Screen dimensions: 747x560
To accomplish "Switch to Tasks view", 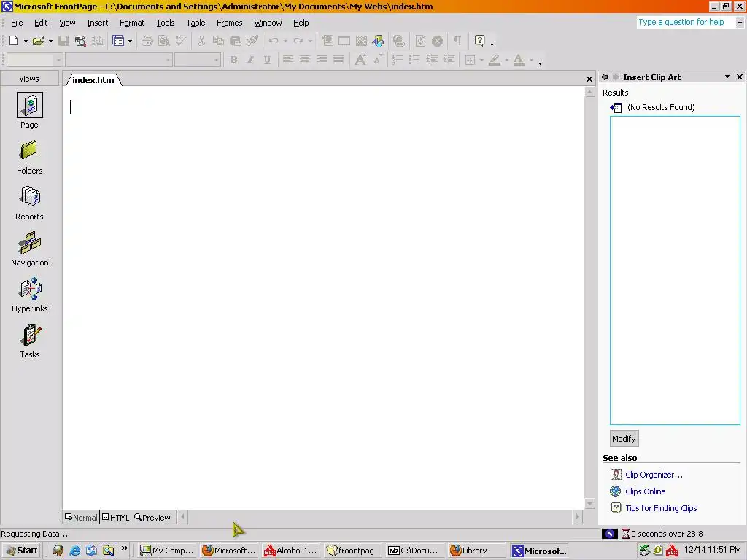I will click(29, 341).
